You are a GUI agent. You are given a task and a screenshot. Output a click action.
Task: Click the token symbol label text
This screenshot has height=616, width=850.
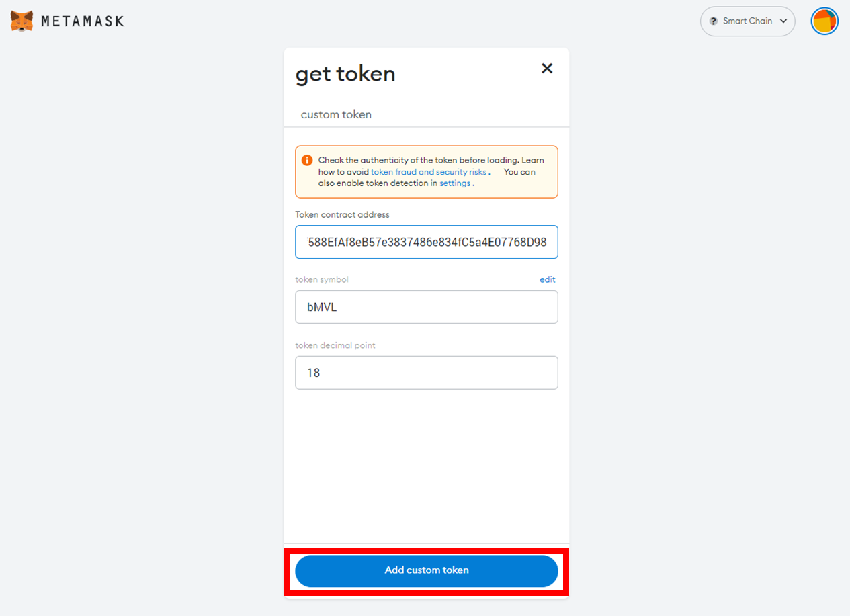322,279
